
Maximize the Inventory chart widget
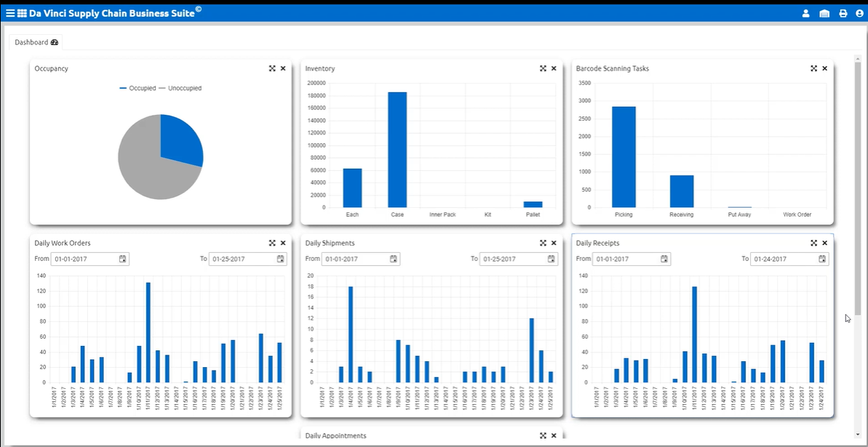coord(543,68)
